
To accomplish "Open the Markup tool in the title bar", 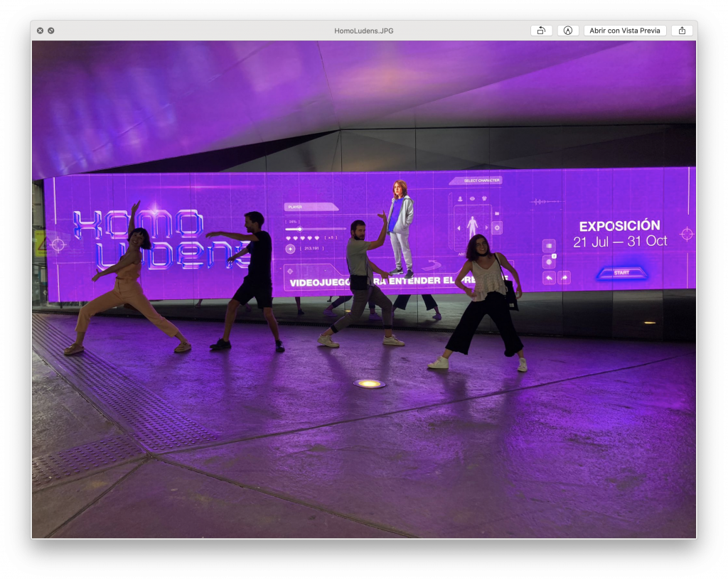I will pyautogui.click(x=568, y=31).
